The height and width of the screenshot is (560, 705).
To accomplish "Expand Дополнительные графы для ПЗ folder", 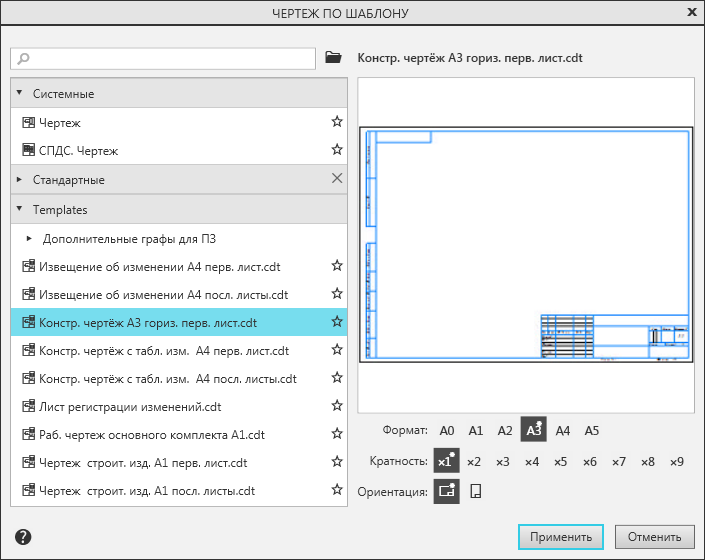I will point(29,239).
